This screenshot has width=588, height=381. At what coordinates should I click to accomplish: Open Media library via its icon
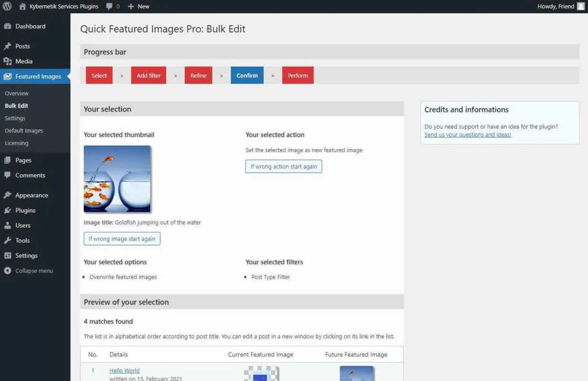coord(8,61)
